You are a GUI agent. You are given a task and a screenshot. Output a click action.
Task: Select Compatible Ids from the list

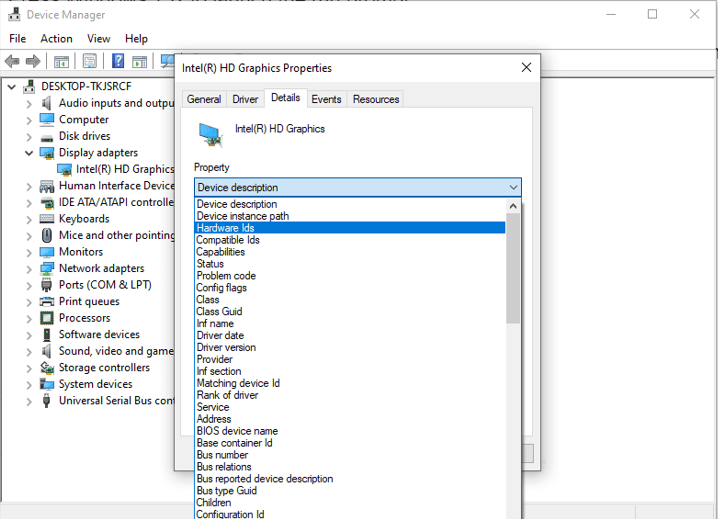[350, 240]
